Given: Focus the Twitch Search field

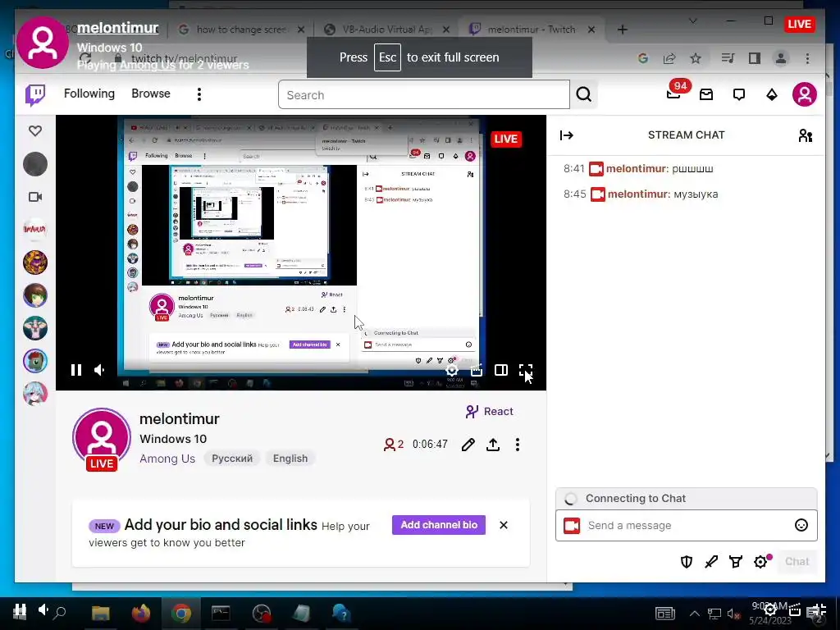Looking at the screenshot, I should coord(424,95).
